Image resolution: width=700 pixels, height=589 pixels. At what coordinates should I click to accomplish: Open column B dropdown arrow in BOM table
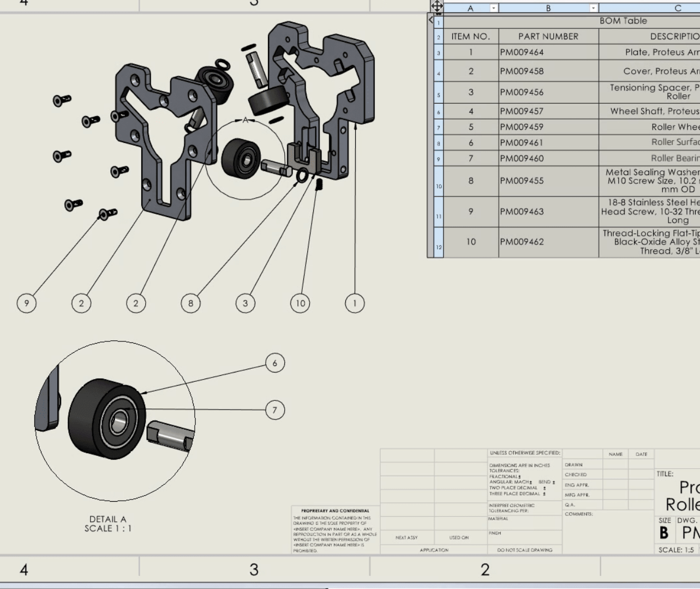tap(593, 8)
